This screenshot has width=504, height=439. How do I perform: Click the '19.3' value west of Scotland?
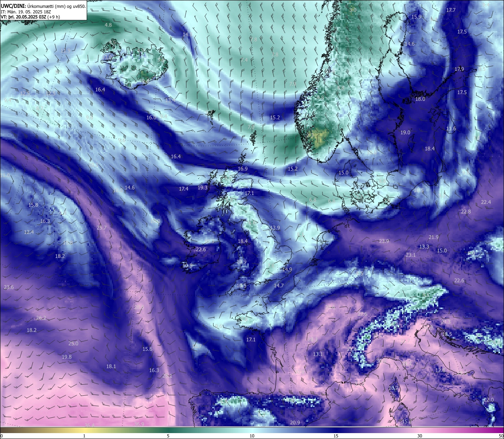tap(202, 188)
